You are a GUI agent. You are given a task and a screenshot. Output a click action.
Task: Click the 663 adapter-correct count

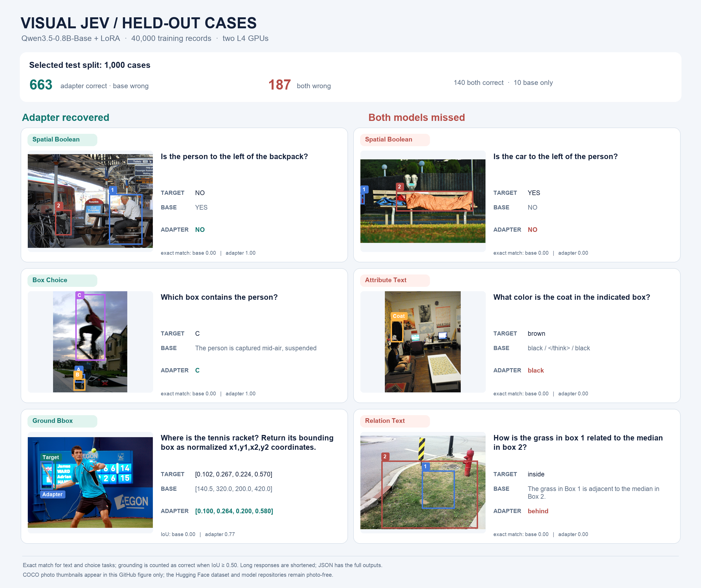(x=41, y=85)
